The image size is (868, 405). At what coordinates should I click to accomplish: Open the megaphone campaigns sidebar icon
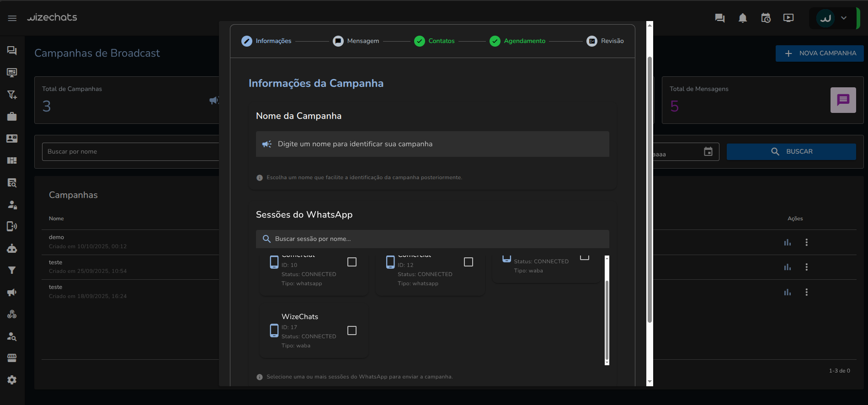tap(12, 292)
